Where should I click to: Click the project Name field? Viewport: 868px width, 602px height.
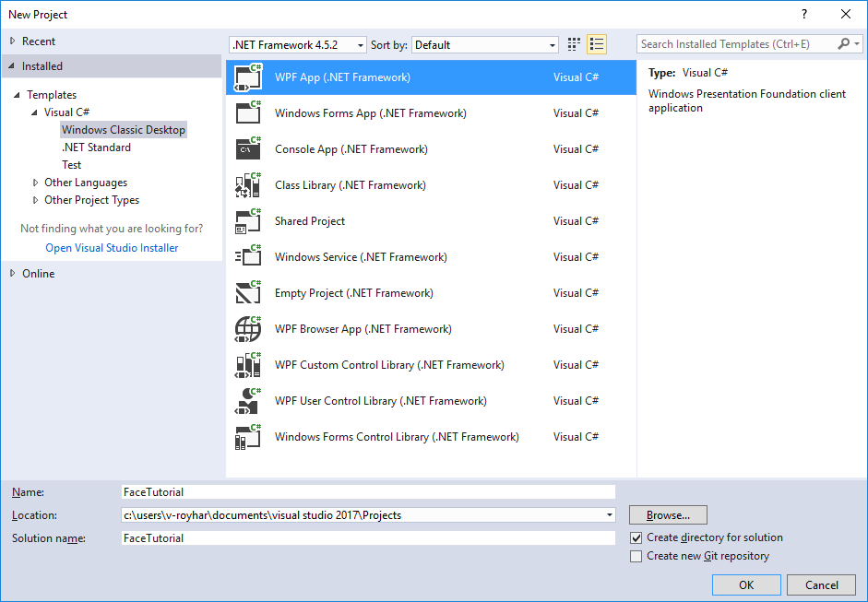(368, 492)
